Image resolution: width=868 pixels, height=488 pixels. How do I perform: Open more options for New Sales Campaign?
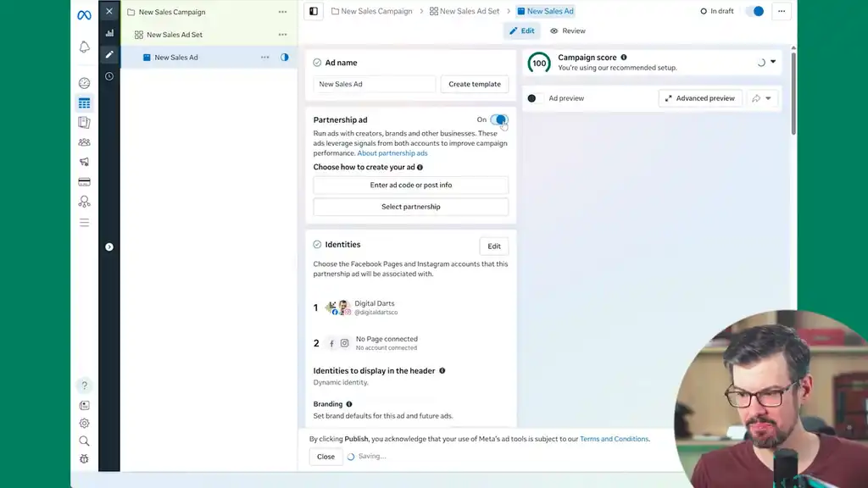283,12
